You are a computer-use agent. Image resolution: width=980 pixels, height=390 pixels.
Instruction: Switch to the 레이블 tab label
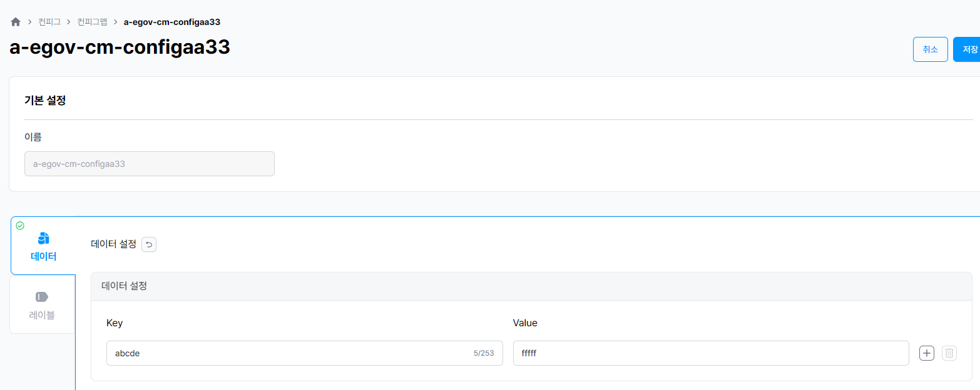(42, 315)
